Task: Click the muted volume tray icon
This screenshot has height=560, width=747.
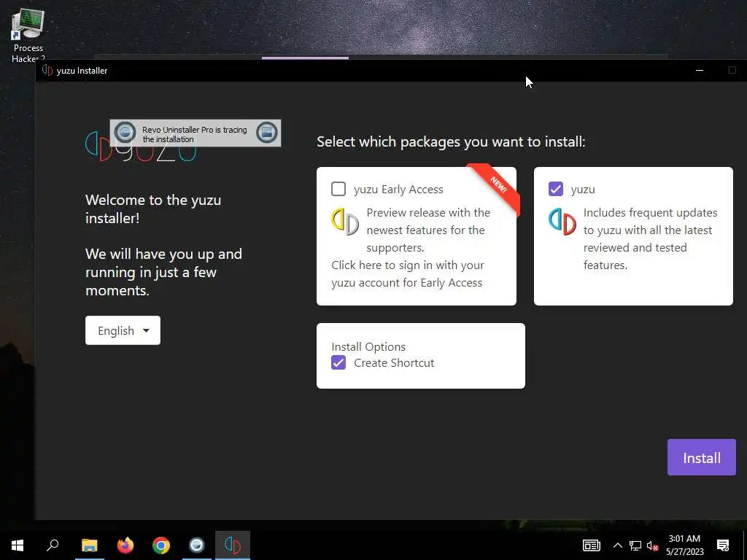Action: point(653,545)
